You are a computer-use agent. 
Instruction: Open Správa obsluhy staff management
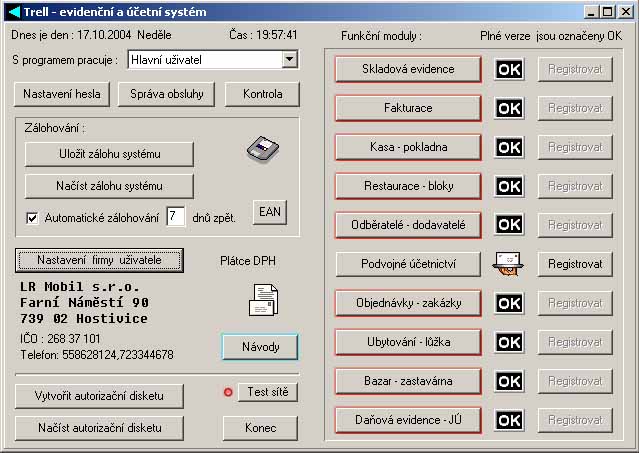[166, 94]
